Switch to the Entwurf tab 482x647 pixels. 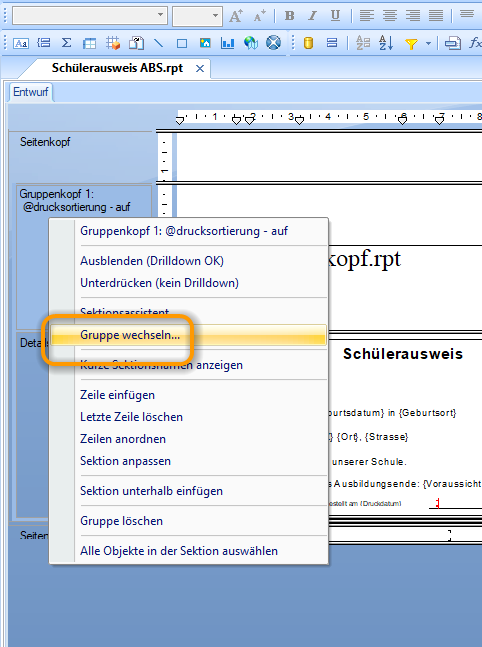[31, 92]
